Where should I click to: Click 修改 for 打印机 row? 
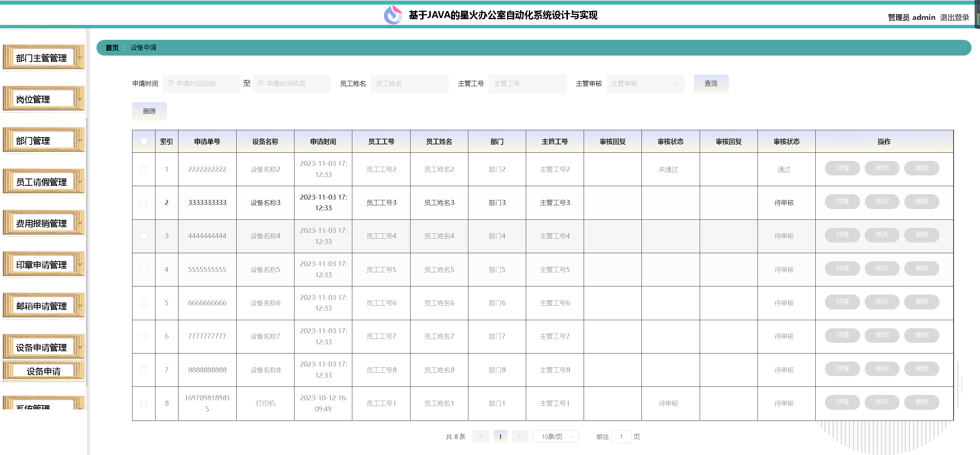882,402
